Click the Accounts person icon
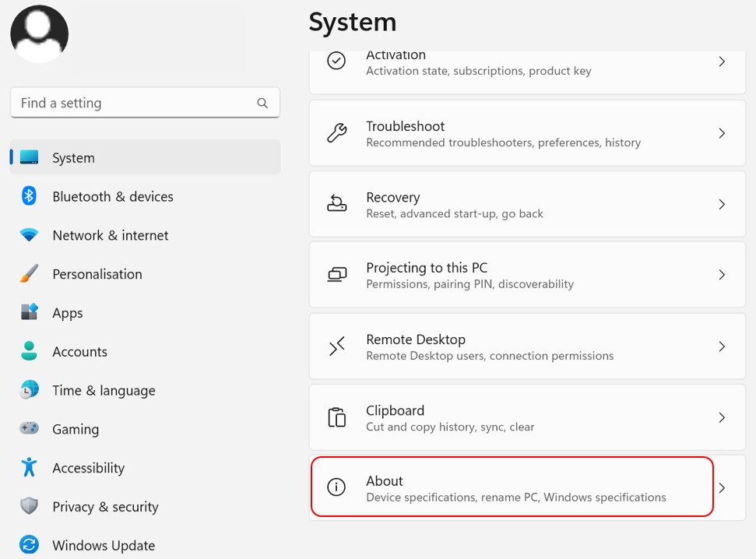The width and height of the screenshot is (756, 559). [x=29, y=351]
